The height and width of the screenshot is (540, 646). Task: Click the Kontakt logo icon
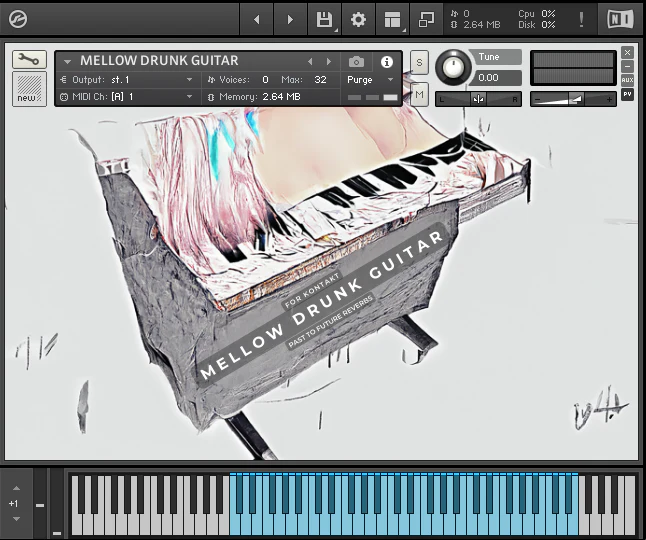click(x=18, y=19)
